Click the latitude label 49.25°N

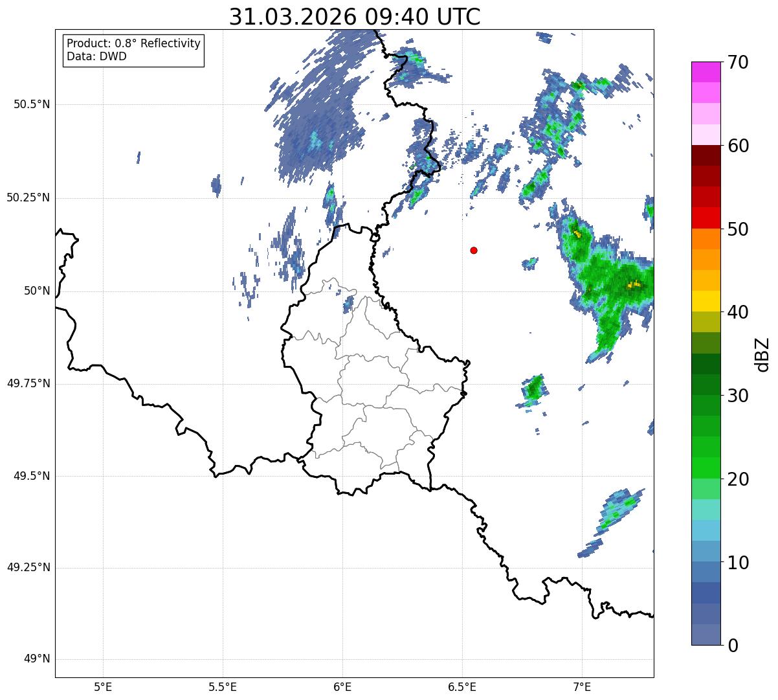coord(28,568)
